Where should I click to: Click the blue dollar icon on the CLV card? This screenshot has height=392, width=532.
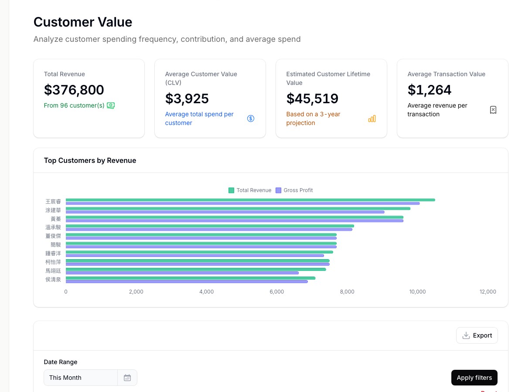[251, 118]
